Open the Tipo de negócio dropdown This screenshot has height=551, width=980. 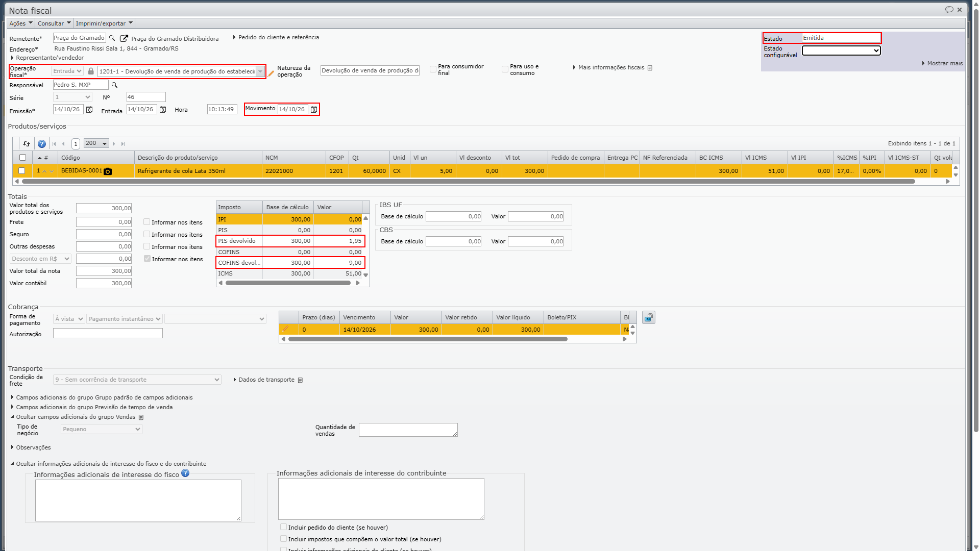[x=102, y=430]
